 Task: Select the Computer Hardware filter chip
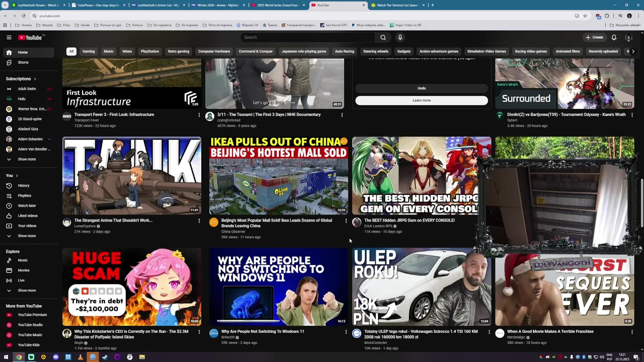[x=214, y=51]
